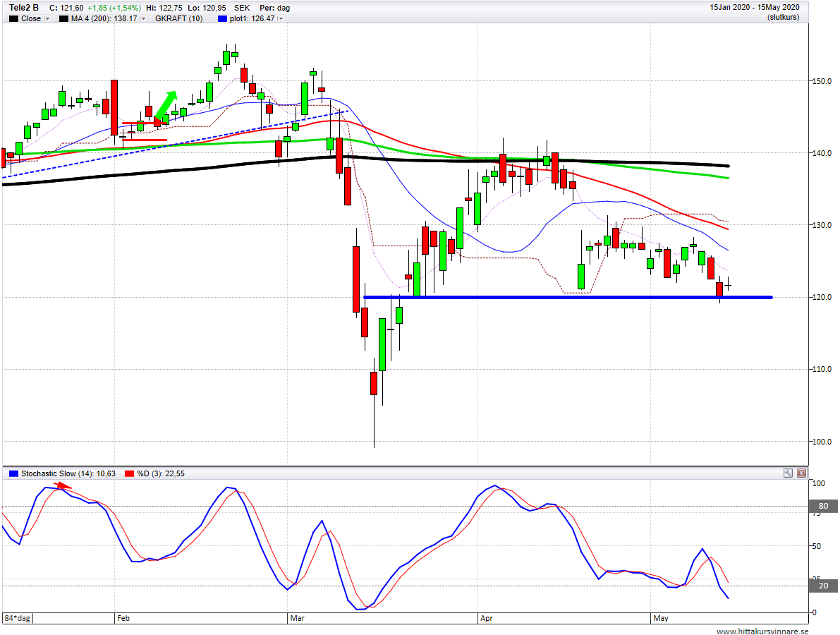Click the SEK currency label
Viewport: 840px width, 635px height.
point(242,8)
